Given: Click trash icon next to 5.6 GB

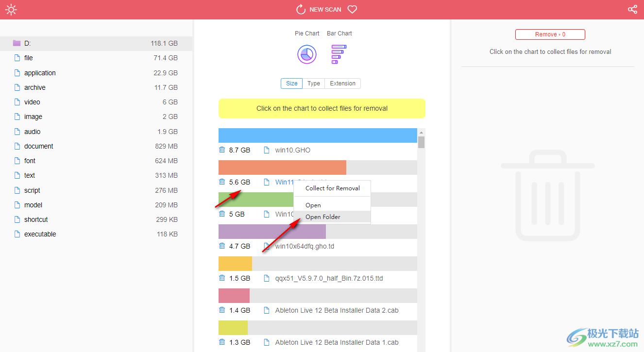Looking at the screenshot, I should (222, 182).
